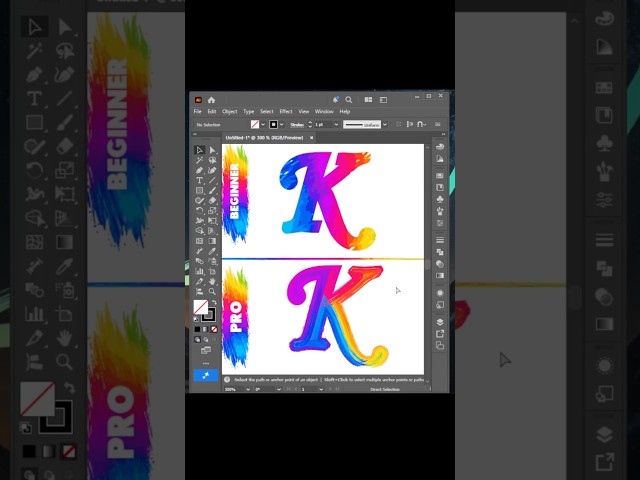Screen dimensions: 640x480
Task: Select the Direct Selection outline arrow tool
Action: tap(200, 150)
